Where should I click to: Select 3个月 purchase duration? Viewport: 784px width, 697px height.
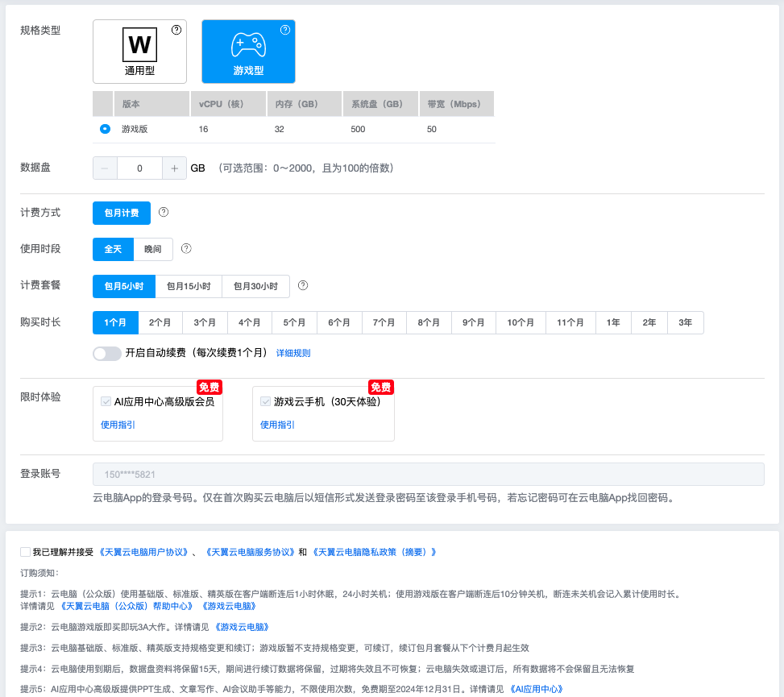tap(205, 322)
